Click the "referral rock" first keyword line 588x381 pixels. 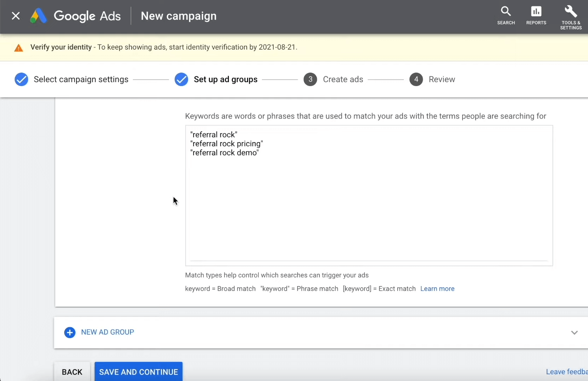(214, 135)
